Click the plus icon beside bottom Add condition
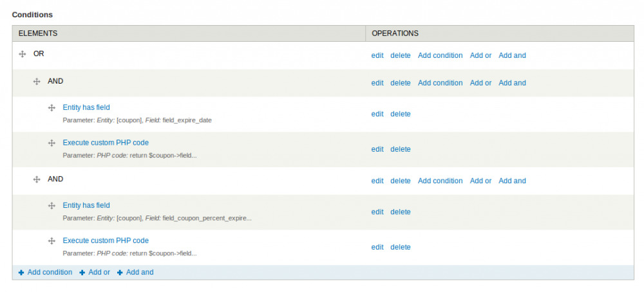This screenshot has height=292, width=644. [21, 273]
